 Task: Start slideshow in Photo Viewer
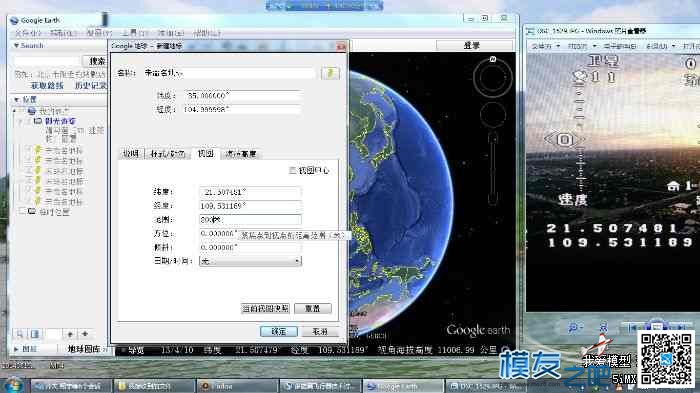pyautogui.click(x=656, y=325)
